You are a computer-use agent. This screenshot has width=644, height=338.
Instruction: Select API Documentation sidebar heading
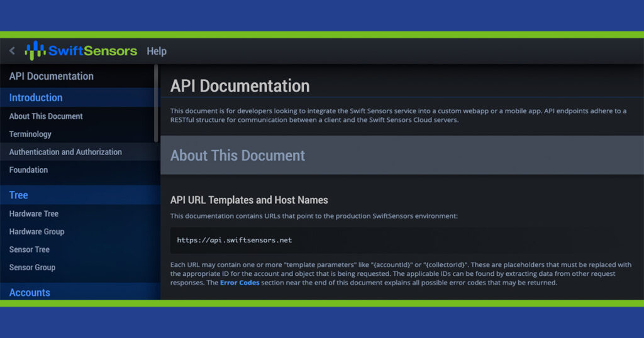(x=52, y=76)
